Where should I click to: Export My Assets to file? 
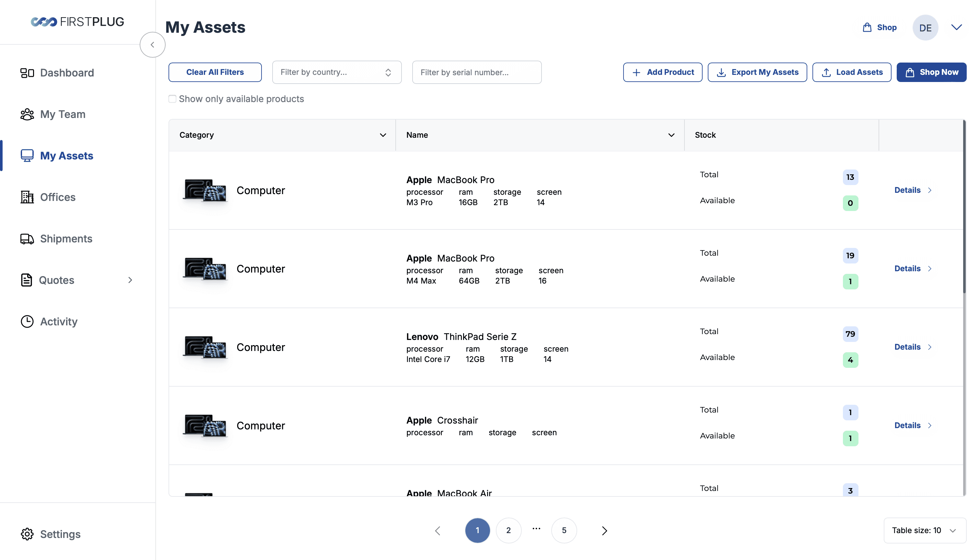point(757,72)
